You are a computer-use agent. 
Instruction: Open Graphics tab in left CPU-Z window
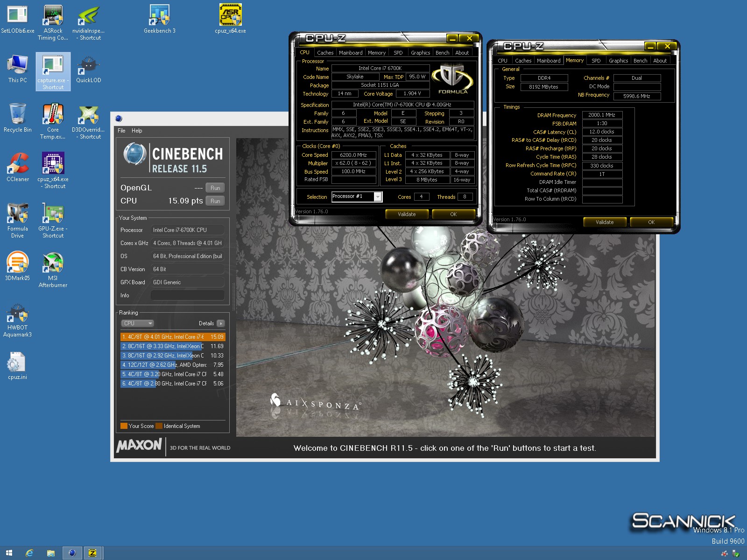(x=420, y=53)
